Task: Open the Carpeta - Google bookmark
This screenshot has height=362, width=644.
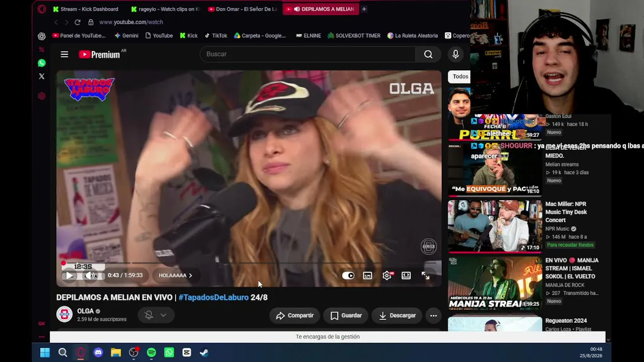Action: pos(260,36)
